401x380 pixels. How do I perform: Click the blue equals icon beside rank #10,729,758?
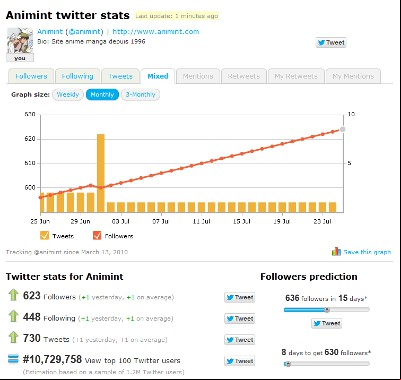13,359
